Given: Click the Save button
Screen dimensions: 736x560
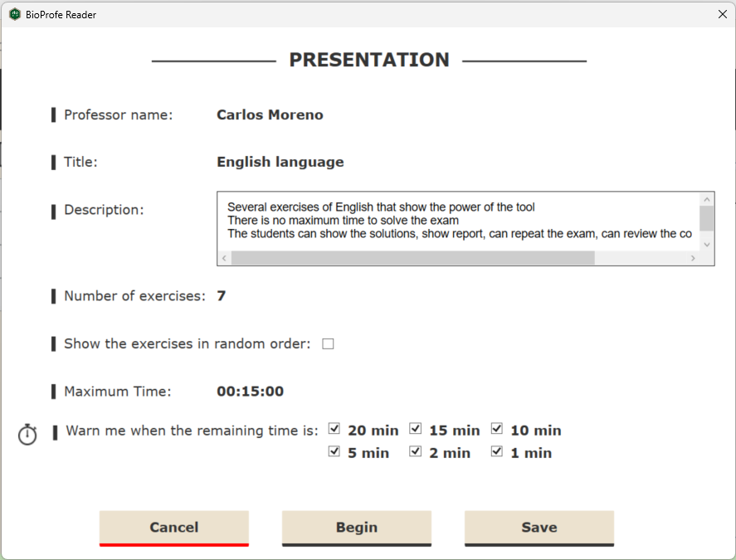Looking at the screenshot, I should (x=539, y=528).
